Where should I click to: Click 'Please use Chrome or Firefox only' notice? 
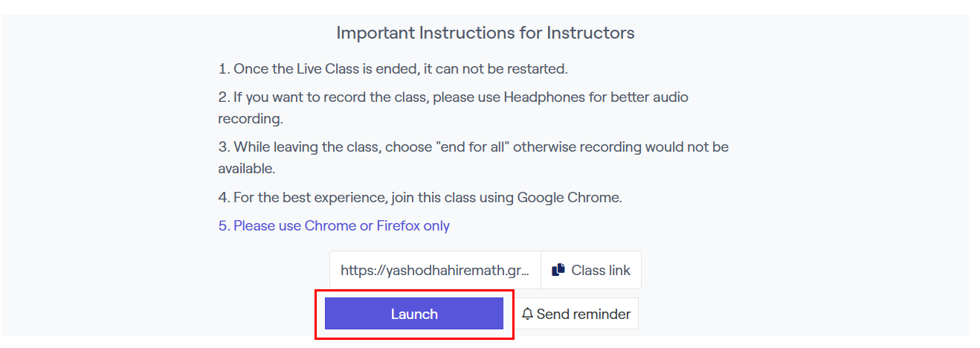pyautogui.click(x=334, y=225)
